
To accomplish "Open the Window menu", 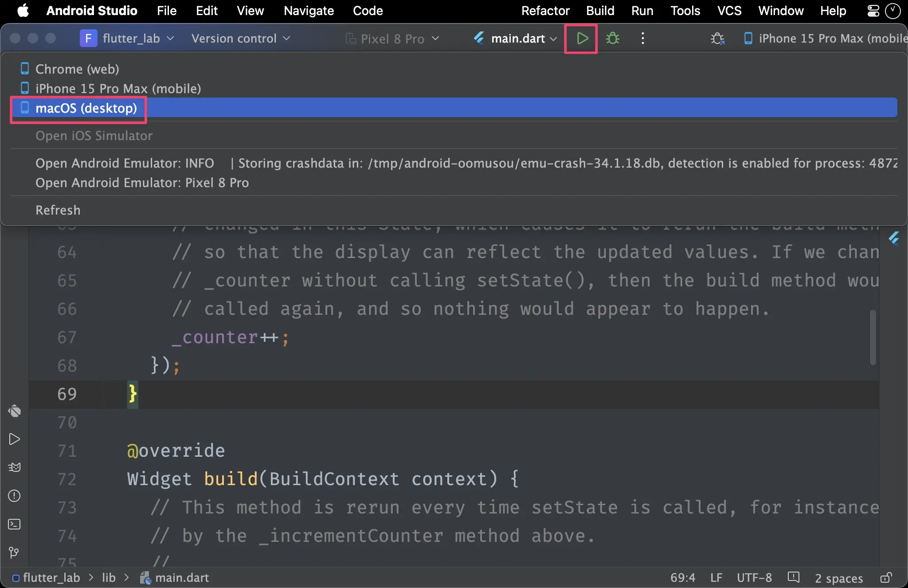I will pyautogui.click(x=781, y=11).
